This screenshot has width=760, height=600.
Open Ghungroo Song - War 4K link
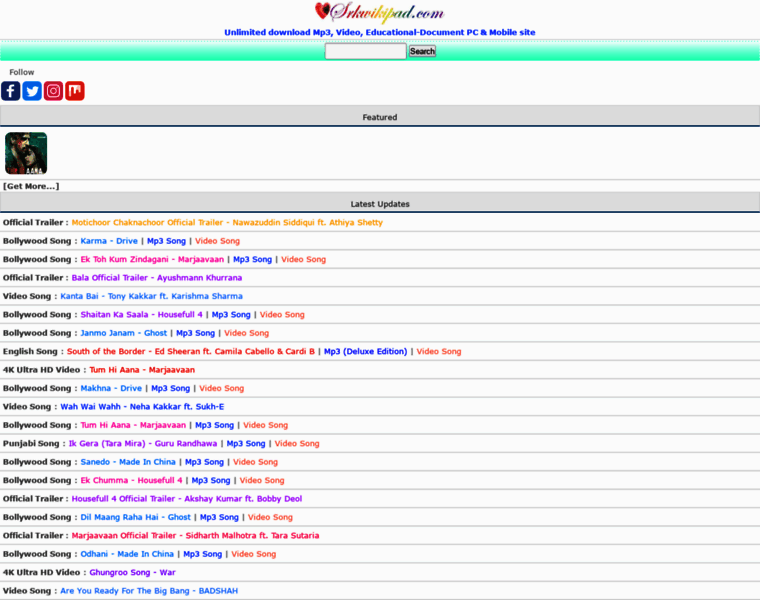point(132,572)
